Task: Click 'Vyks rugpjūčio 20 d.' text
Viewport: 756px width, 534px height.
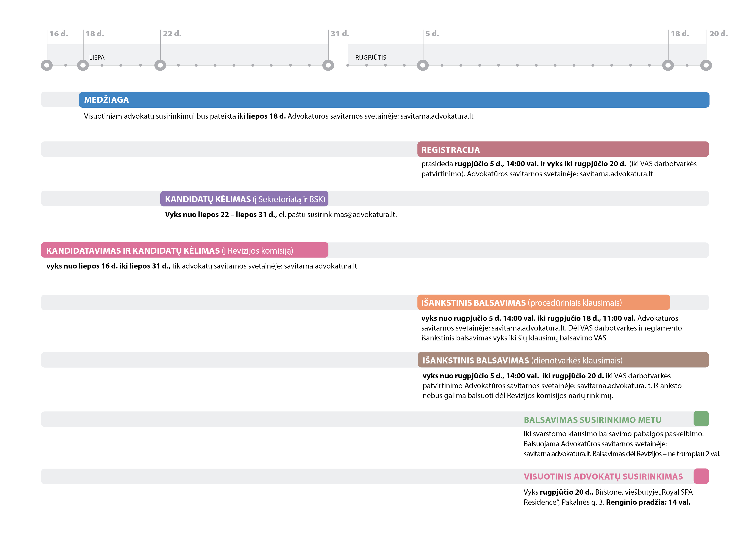Action: click(558, 492)
